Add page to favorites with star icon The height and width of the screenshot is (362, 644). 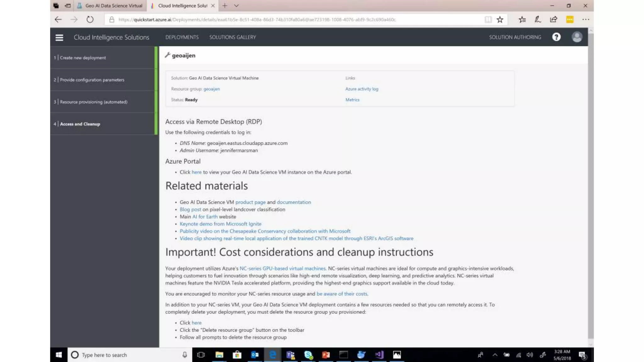tap(500, 19)
